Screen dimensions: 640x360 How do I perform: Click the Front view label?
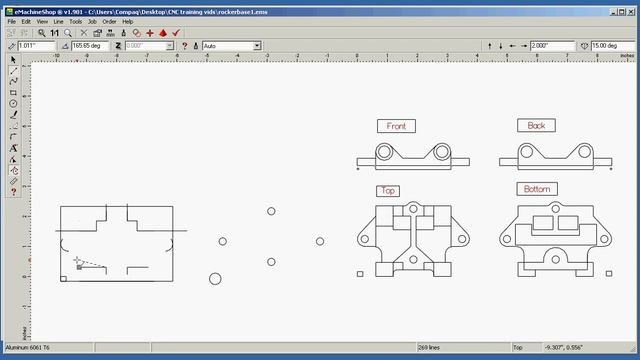396,126
